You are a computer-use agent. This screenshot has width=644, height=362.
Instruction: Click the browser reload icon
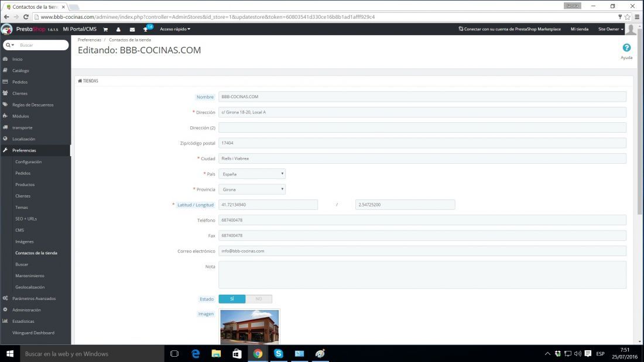(26, 17)
